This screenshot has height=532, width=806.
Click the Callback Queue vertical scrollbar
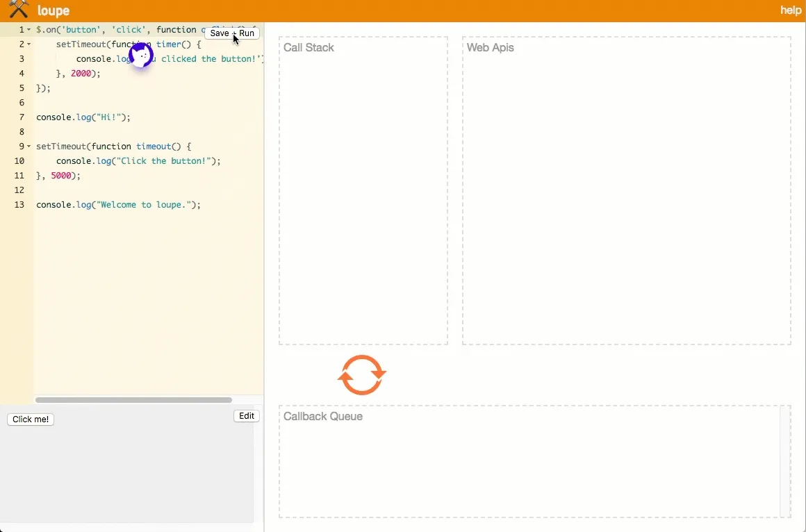coord(785,461)
